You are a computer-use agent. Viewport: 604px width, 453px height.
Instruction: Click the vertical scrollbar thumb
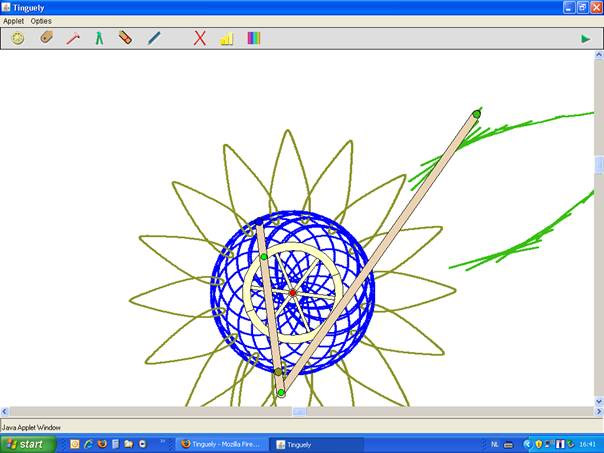[598, 164]
